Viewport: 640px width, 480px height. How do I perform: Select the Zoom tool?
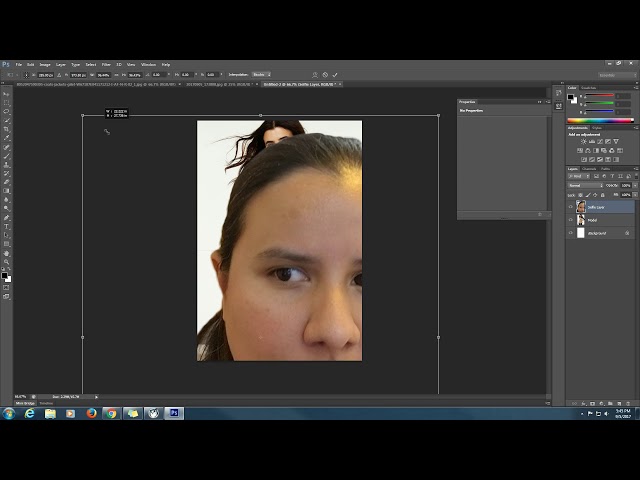pyautogui.click(x=6, y=262)
